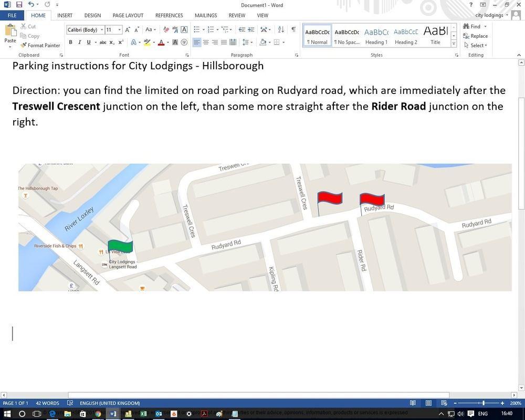Image resolution: width=525 pixels, height=420 pixels.
Task: Align text to the left
Action: (197, 42)
